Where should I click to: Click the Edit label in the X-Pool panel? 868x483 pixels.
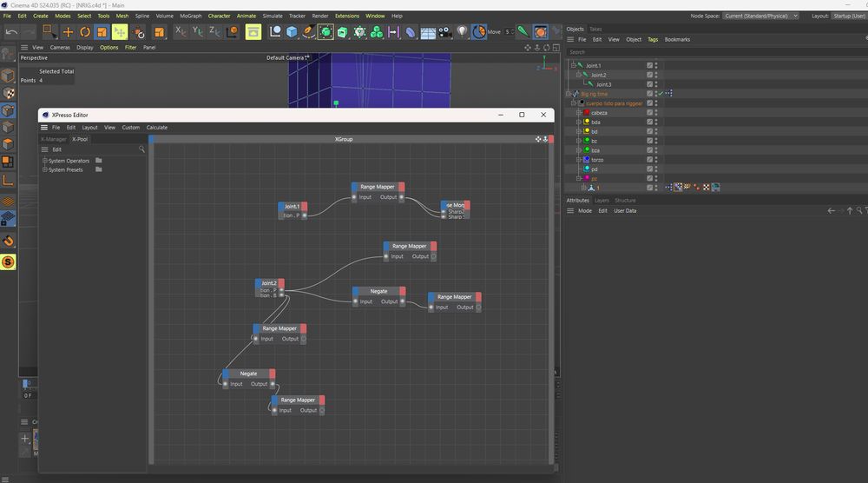coord(57,149)
